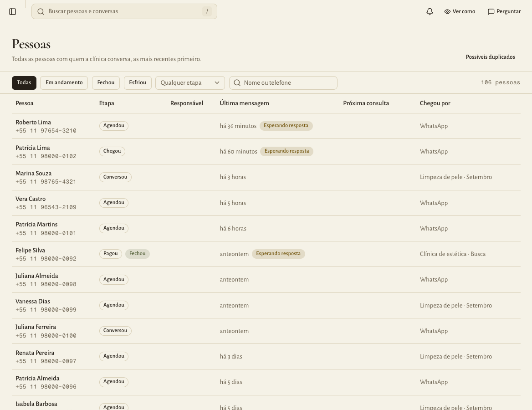Click Felipe Silva's Esperando resposta badge
532x410 pixels.
[x=278, y=254]
